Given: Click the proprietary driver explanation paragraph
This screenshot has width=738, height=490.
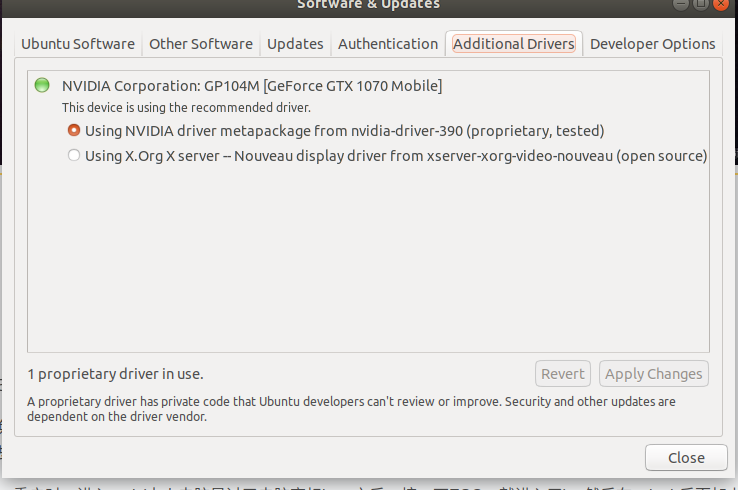Looking at the screenshot, I should (x=351, y=409).
